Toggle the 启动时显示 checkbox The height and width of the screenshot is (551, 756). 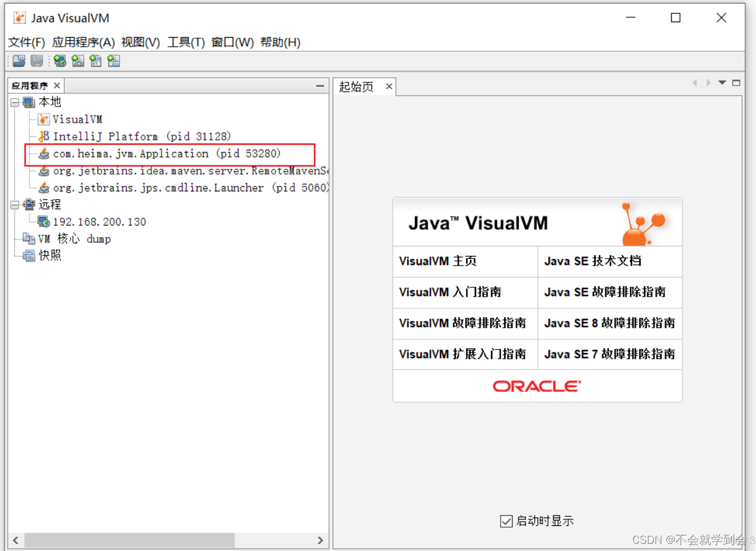click(506, 521)
